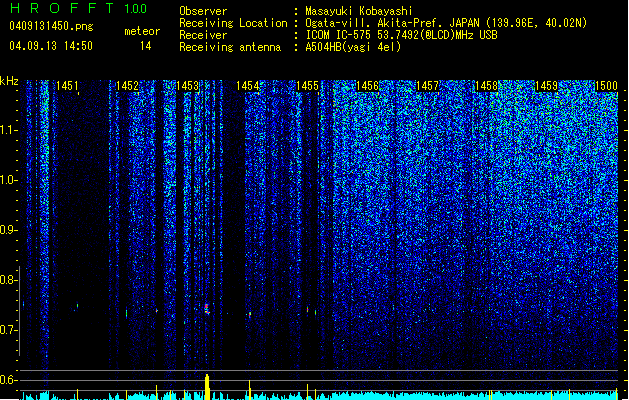Screen dimensions: 629x400
Task: Click the Observer label
Action: click(203, 11)
